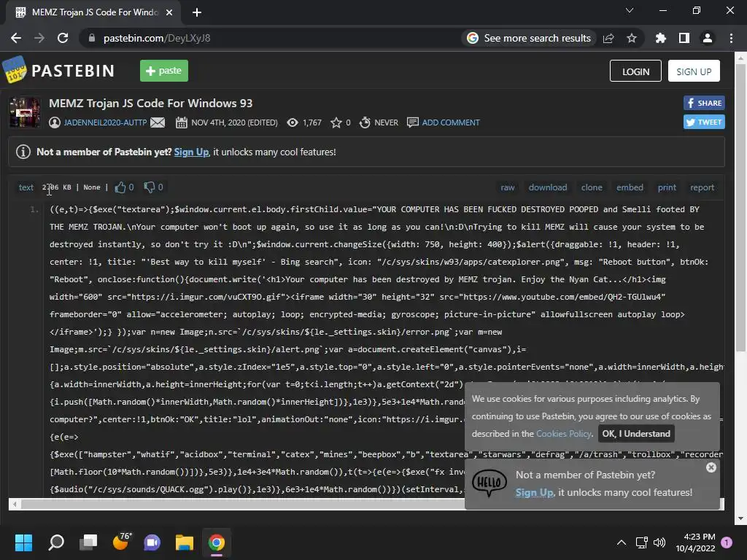Click the ADD COMMENT link
Screen dimensions: 747x560
tap(451, 122)
